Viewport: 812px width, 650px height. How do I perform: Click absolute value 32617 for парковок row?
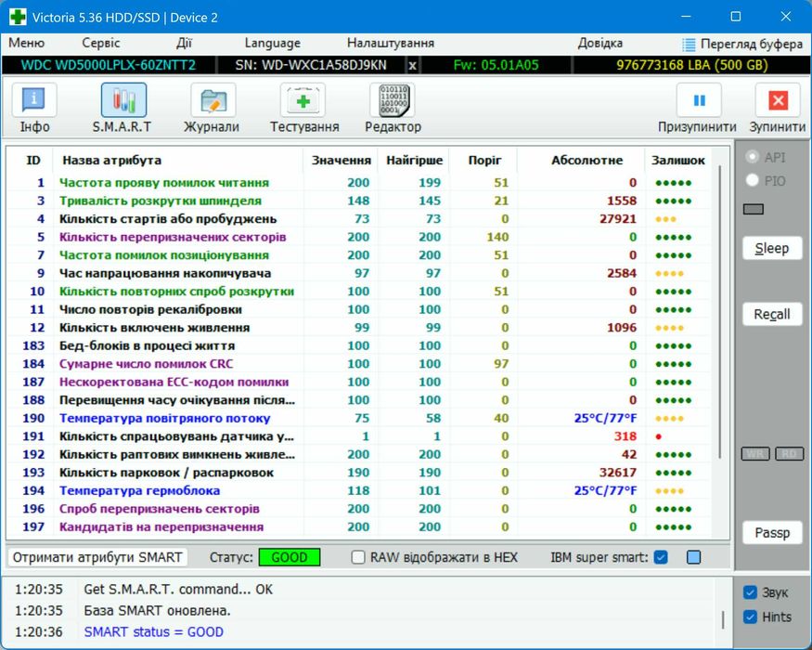click(618, 473)
